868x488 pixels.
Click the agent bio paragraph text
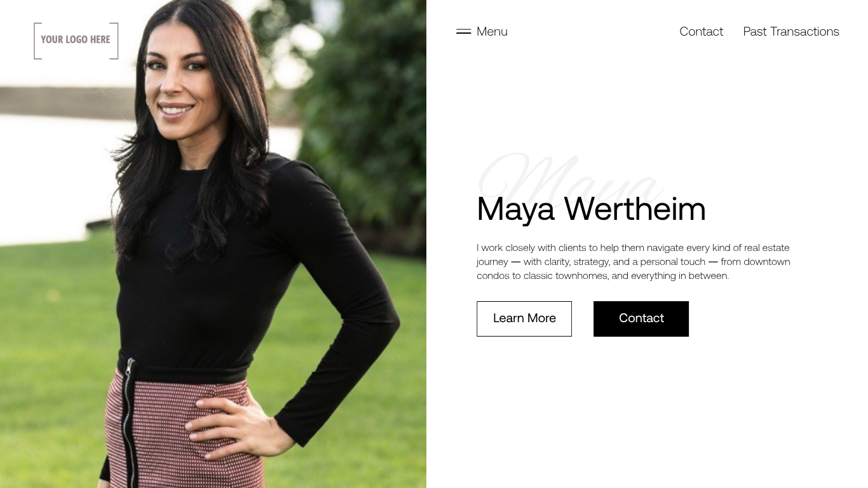coord(634,262)
